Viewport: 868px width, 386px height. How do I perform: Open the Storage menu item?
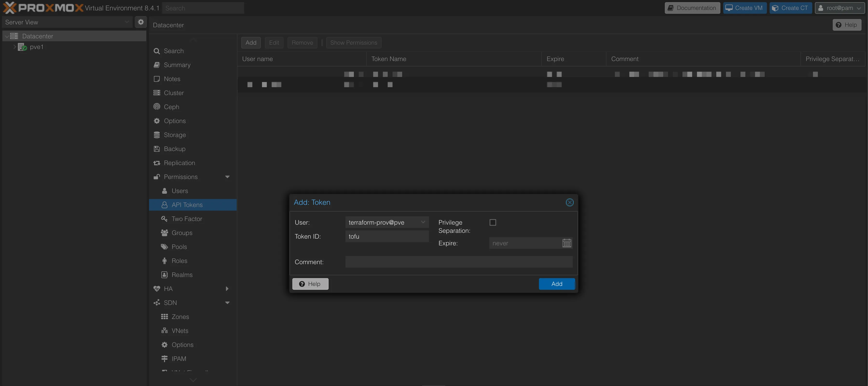(193, 135)
